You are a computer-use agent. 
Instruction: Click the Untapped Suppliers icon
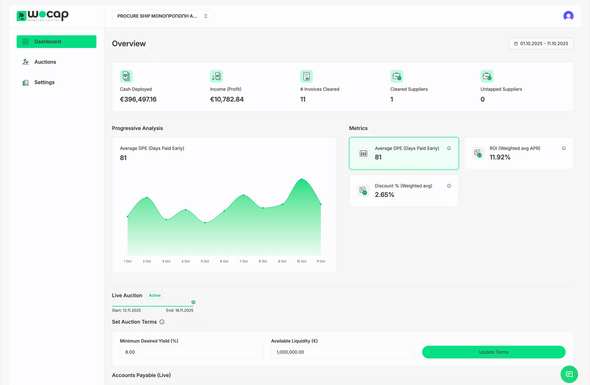[x=487, y=76]
